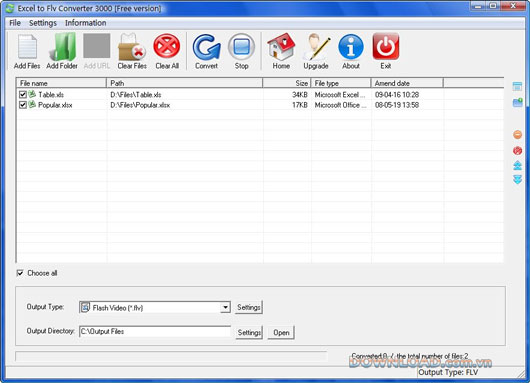The width and height of the screenshot is (530, 383).
Task: Maximize the converter window
Action: click(x=493, y=6)
